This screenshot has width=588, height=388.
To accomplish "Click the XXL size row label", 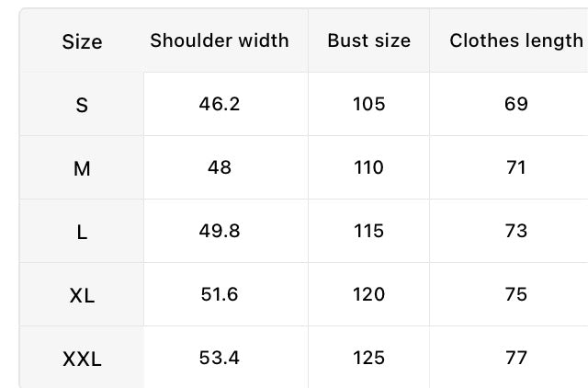I will coord(82,359).
